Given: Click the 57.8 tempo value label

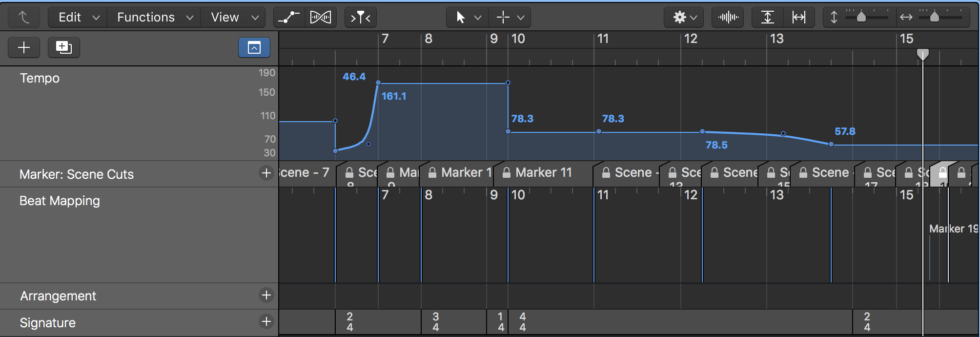Looking at the screenshot, I should (845, 131).
